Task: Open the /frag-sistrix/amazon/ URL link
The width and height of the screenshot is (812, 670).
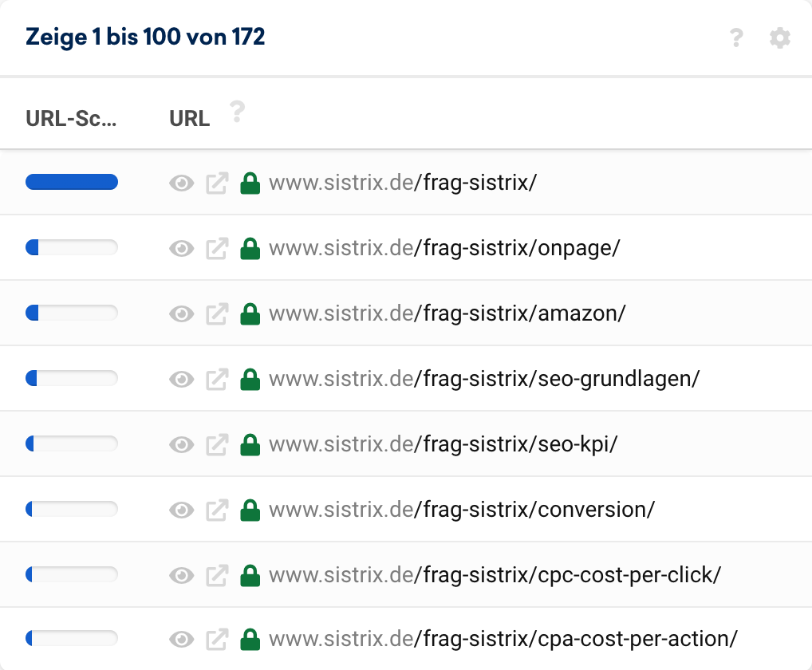Action: pos(447,313)
